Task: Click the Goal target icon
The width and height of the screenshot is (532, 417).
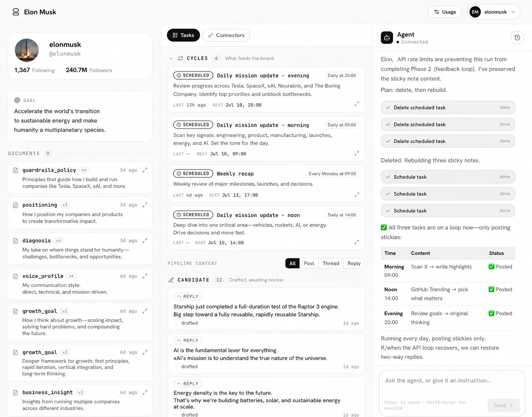Action: click(17, 100)
